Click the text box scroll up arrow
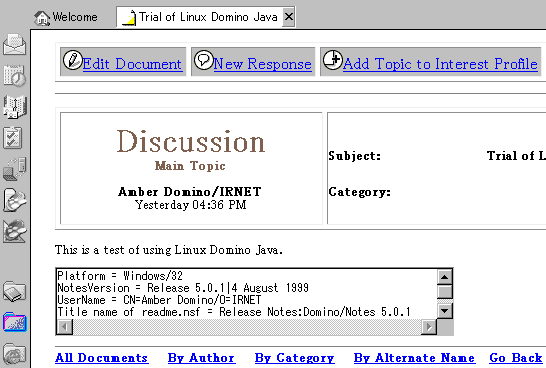The image size is (546, 368). click(x=444, y=277)
